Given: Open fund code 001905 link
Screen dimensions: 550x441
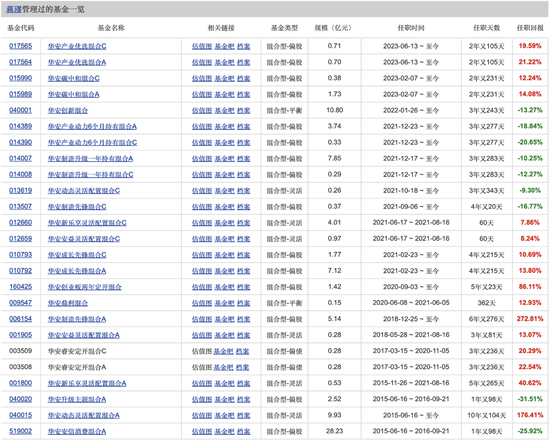Looking at the screenshot, I should (20, 335).
